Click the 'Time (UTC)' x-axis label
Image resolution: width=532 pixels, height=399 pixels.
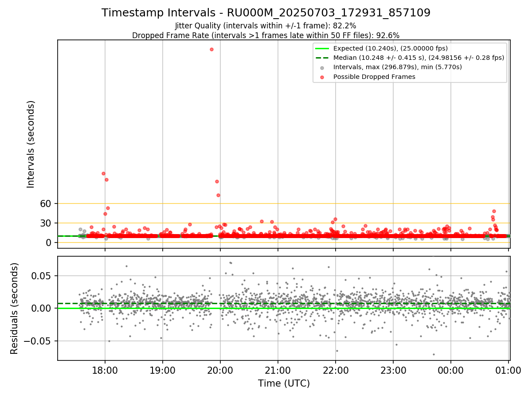[x=284, y=383]
